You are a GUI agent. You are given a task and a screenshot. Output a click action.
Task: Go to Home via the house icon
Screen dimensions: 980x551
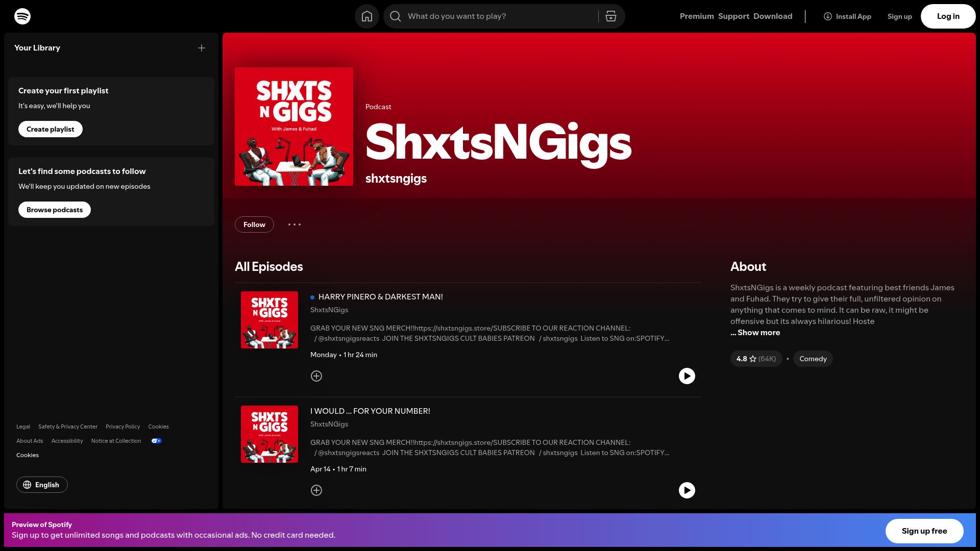[367, 16]
